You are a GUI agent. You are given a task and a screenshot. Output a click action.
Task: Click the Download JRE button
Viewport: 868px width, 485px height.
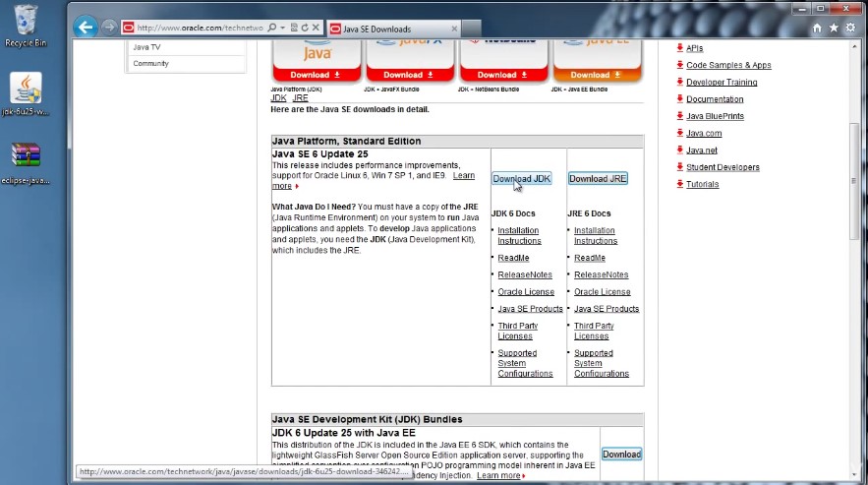[x=598, y=178]
